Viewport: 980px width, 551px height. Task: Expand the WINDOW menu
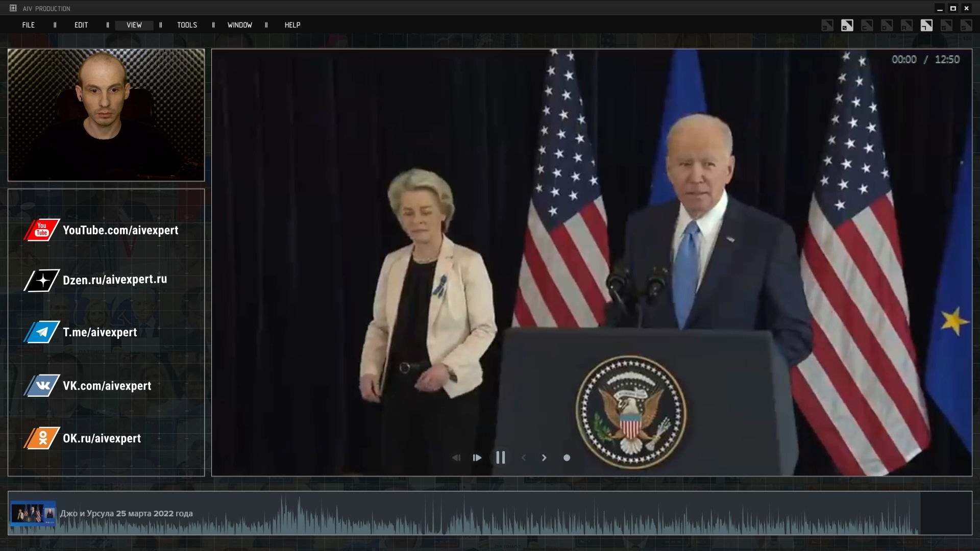(240, 25)
